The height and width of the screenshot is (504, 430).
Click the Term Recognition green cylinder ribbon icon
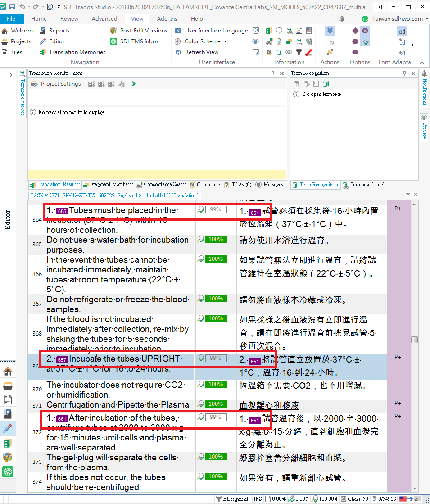(x=279, y=52)
